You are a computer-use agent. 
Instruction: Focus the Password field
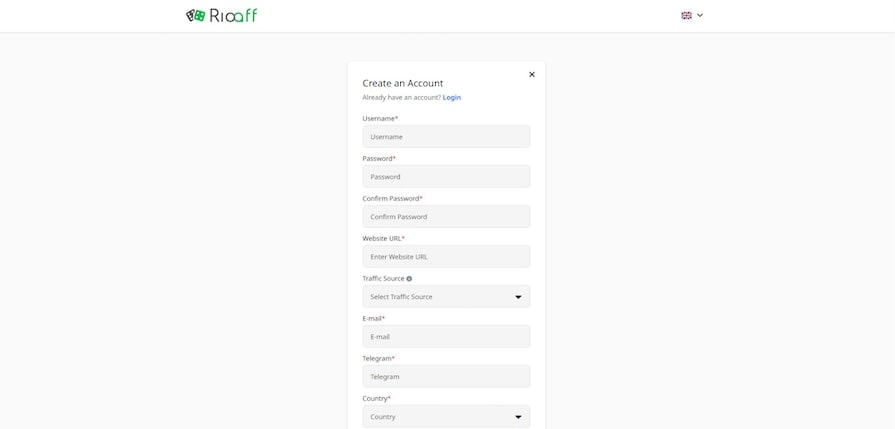click(x=446, y=176)
